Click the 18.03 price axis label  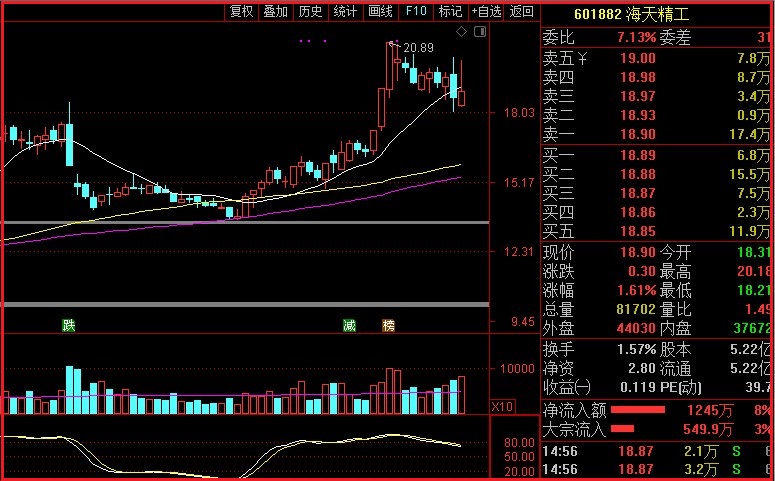coord(519,113)
